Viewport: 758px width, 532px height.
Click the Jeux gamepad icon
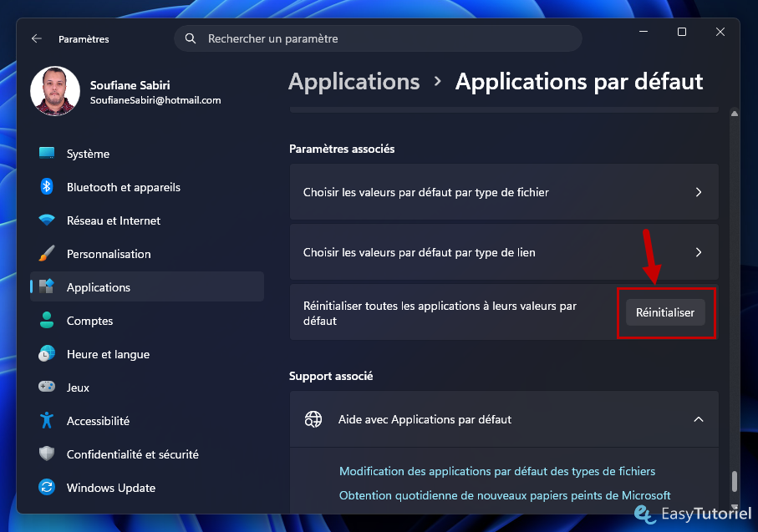click(47, 387)
